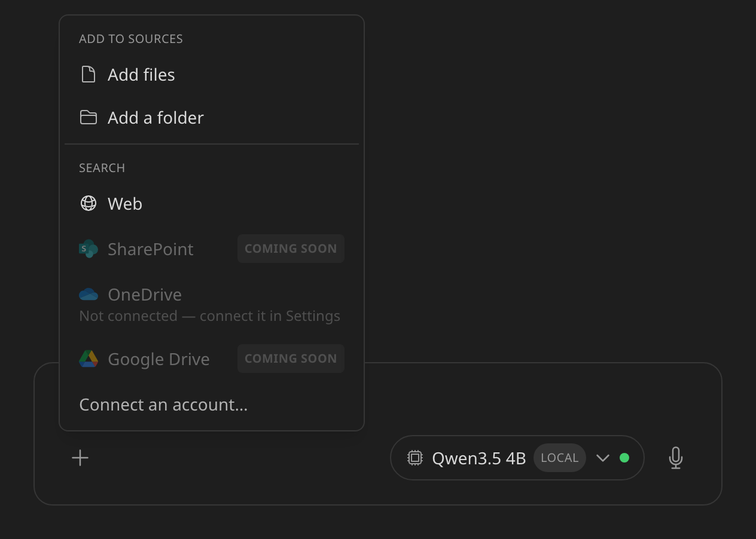Click the globe icon for Web search
756x539 pixels.
(x=89, y=203)
